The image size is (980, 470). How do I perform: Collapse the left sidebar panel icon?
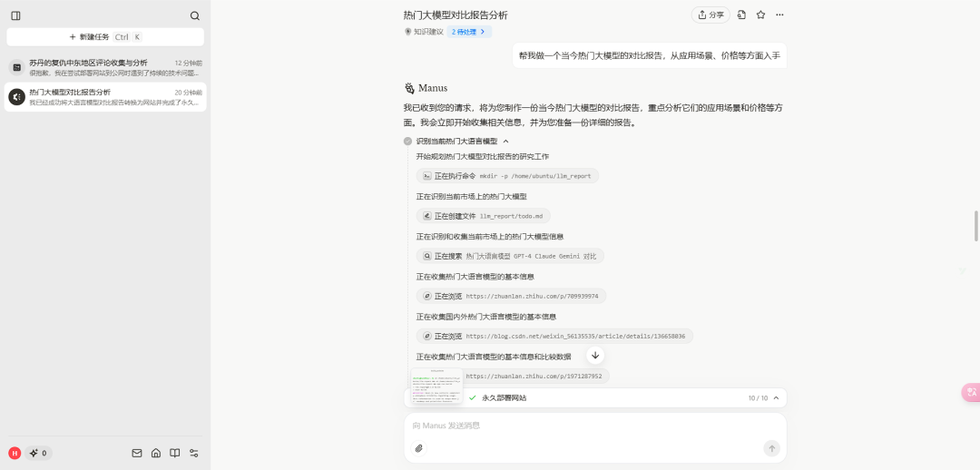(15, 15)
